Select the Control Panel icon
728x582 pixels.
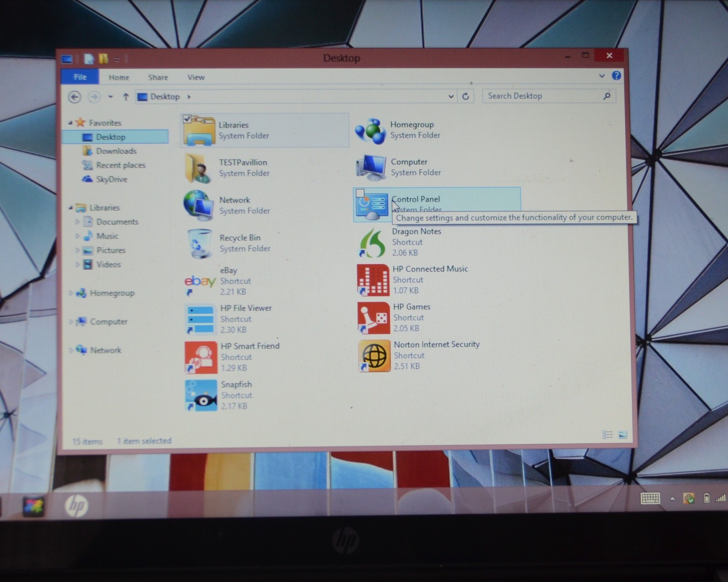pos(373,206)
